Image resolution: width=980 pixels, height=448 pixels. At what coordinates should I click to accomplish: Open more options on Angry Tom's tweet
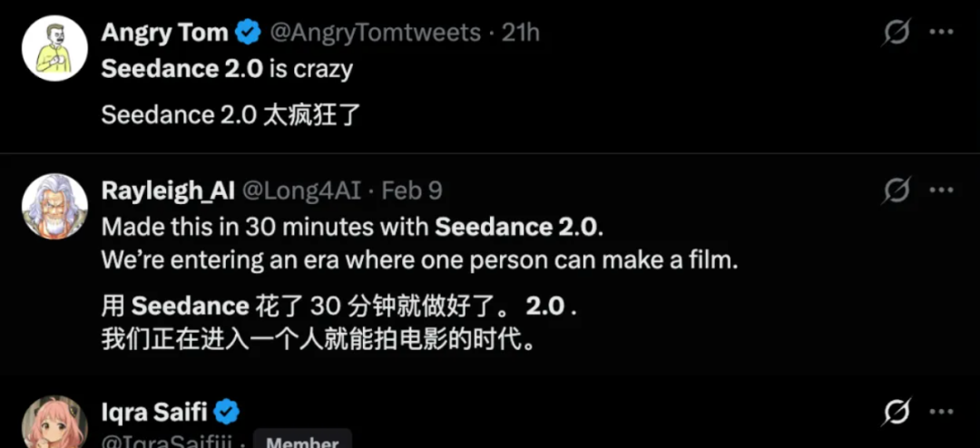coord(941,34)
